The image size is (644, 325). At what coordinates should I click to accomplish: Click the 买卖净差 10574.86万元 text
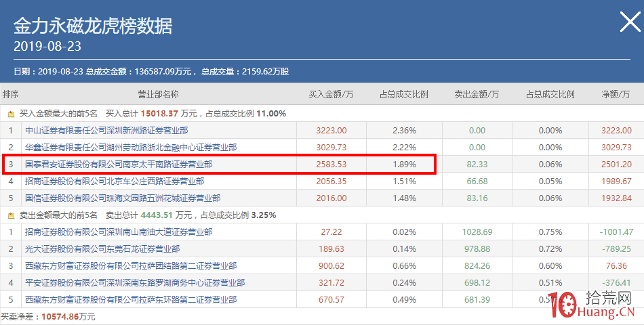[47, 317]
